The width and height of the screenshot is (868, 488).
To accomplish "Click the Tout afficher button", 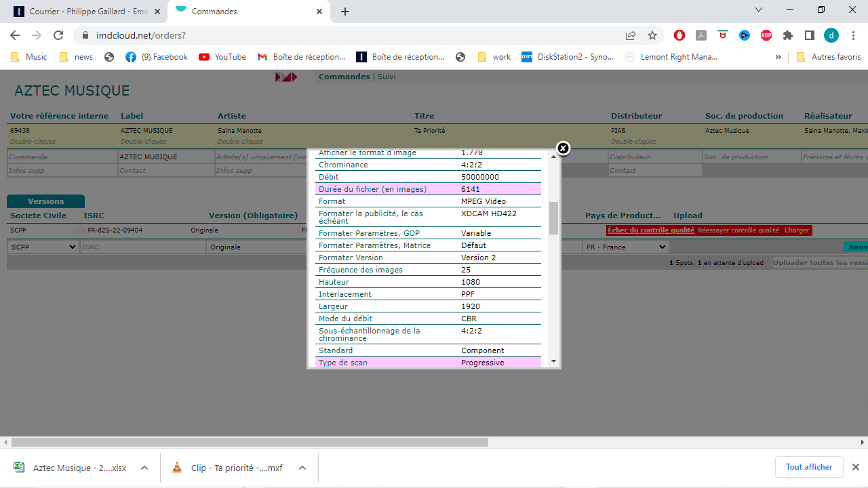I will coord(808,467).
